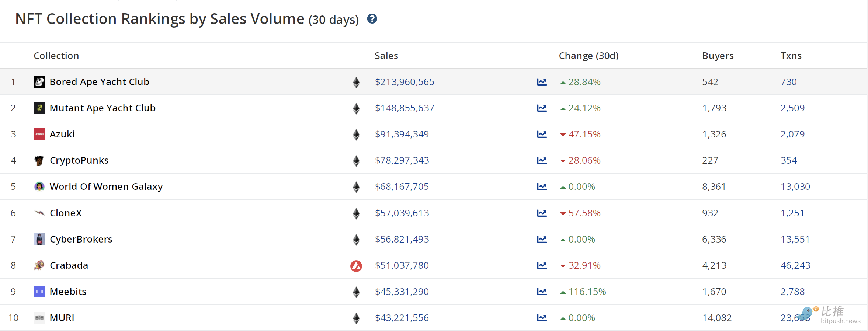868x331 pixels.
Task: Click sales figure $45,331,290
Action: [402, 292]
